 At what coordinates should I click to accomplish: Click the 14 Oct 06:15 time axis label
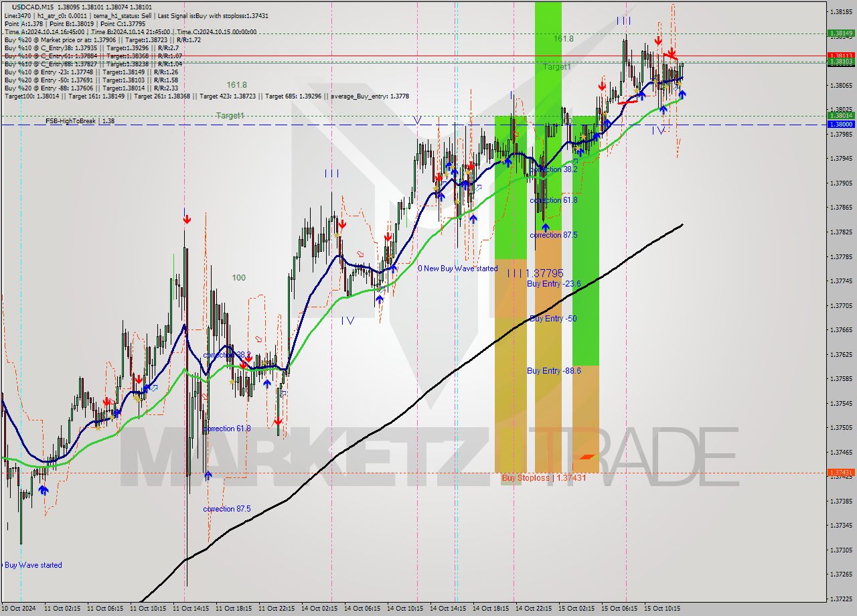tap(362, 609)
